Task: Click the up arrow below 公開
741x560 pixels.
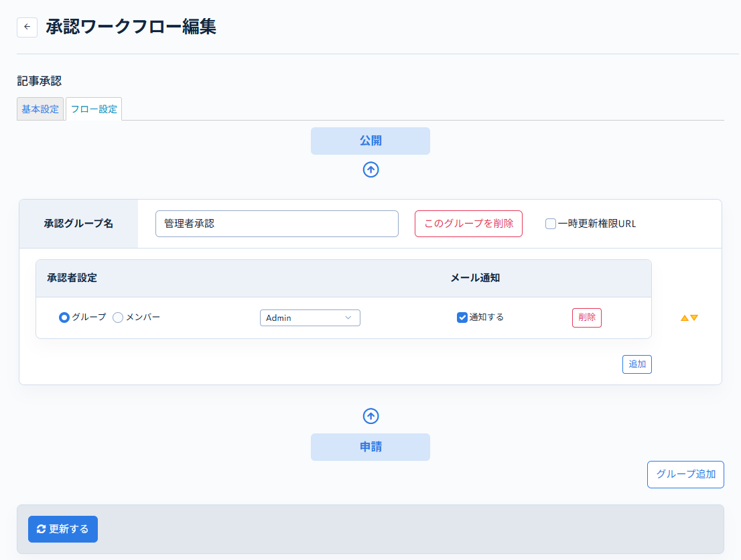Action: (370, 169)
